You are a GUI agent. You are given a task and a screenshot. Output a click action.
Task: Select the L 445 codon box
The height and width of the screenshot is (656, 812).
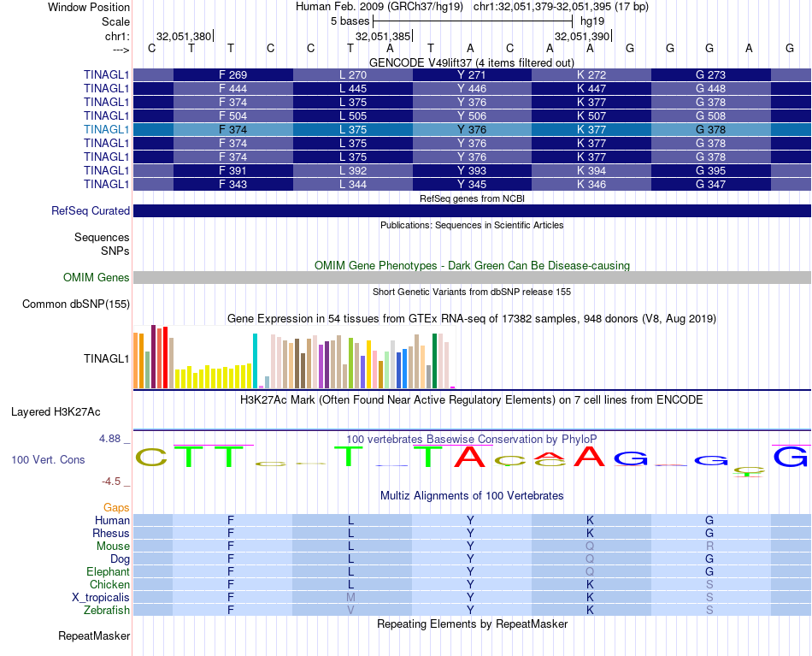coord(353,89)
